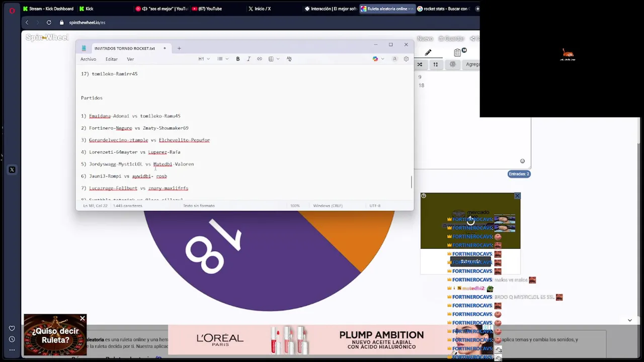Click the word "Partidos" in Notepad
The height and width of the screenshot is (362, 644).
[x=92, y=98]
